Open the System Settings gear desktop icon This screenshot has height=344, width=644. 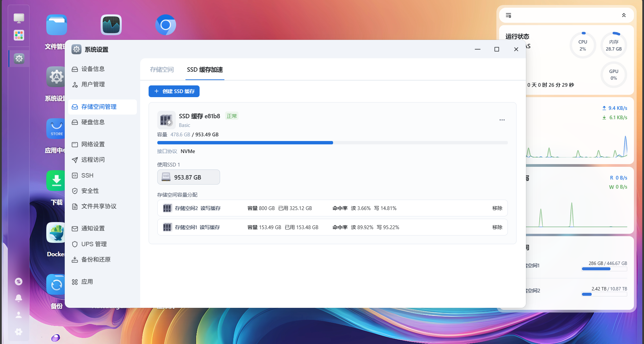tap(56, 77)
